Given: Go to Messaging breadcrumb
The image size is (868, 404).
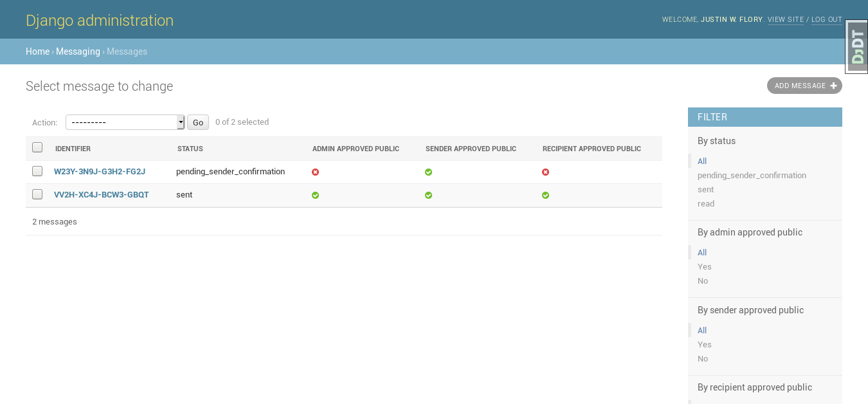Looking at the screenshot, I should point(78,51).
